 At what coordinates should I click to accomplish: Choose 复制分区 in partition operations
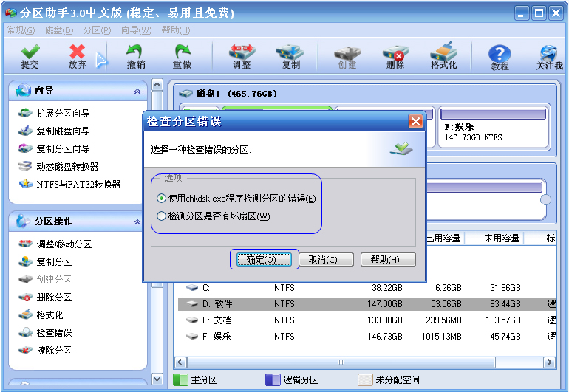point(45,262)
